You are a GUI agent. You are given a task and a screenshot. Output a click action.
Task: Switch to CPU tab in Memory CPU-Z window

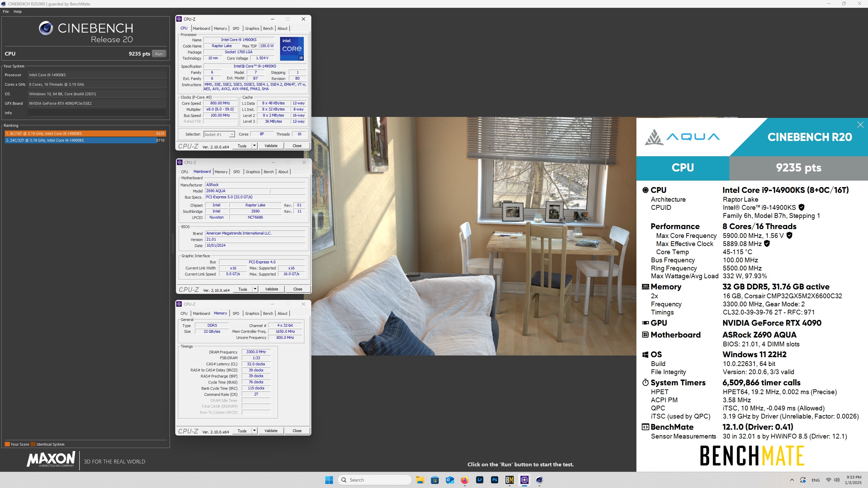[x=184, y=313]
